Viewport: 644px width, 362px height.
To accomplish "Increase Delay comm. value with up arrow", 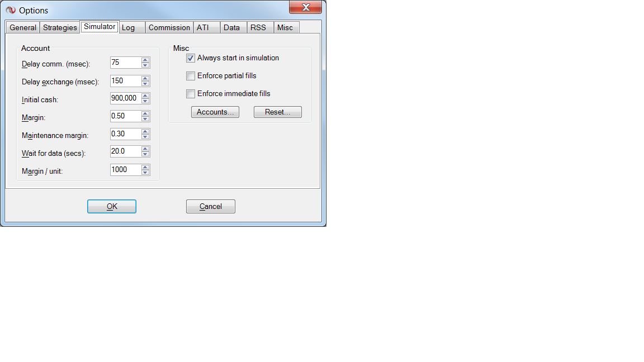I will coord(145,60).
